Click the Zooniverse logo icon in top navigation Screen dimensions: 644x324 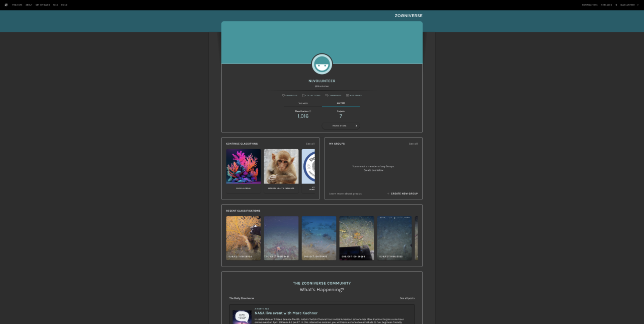coord(6,5)
